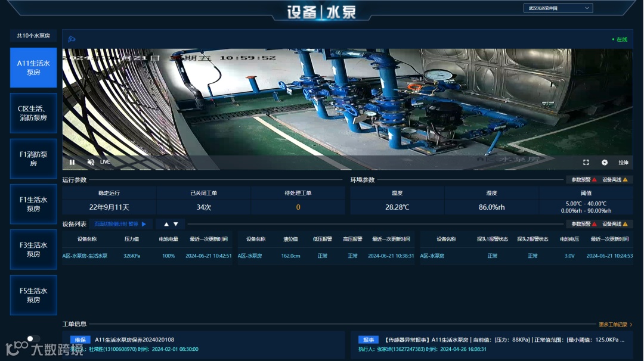This screenshot has height=361, width=644.
Task: Click temperature reading 28.28℃
Action: 397,207
